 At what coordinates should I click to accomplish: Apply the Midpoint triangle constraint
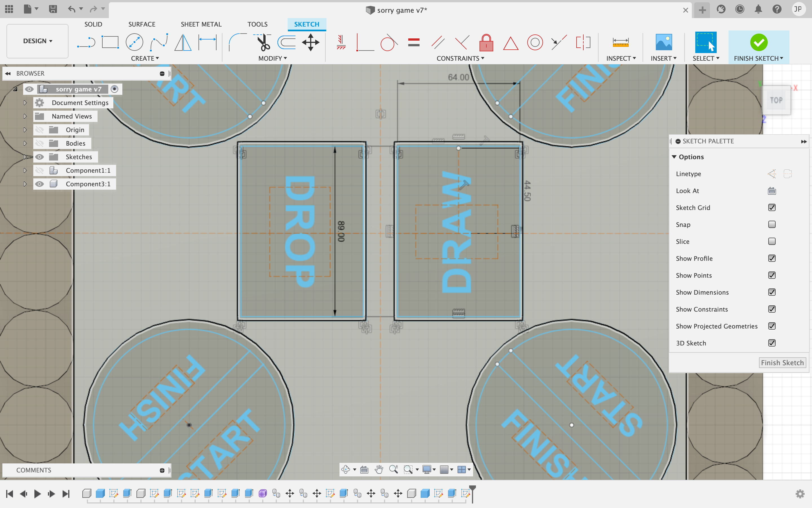511,43
